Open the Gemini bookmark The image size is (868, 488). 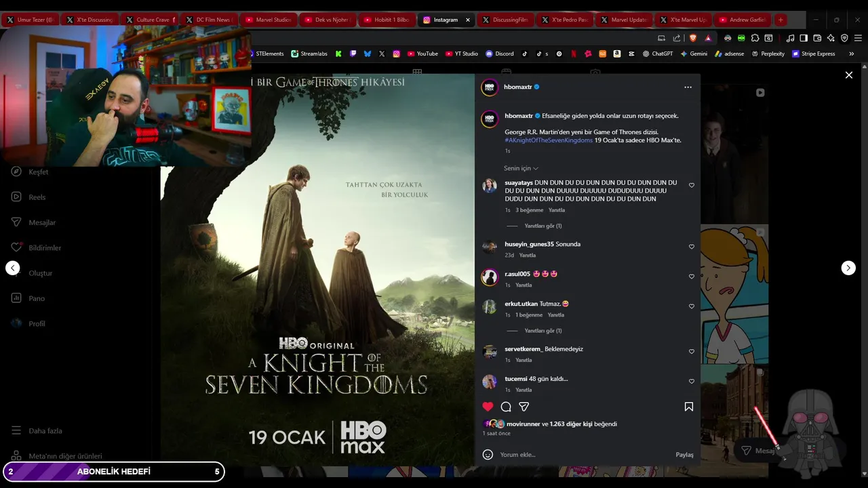click(694, 54)
